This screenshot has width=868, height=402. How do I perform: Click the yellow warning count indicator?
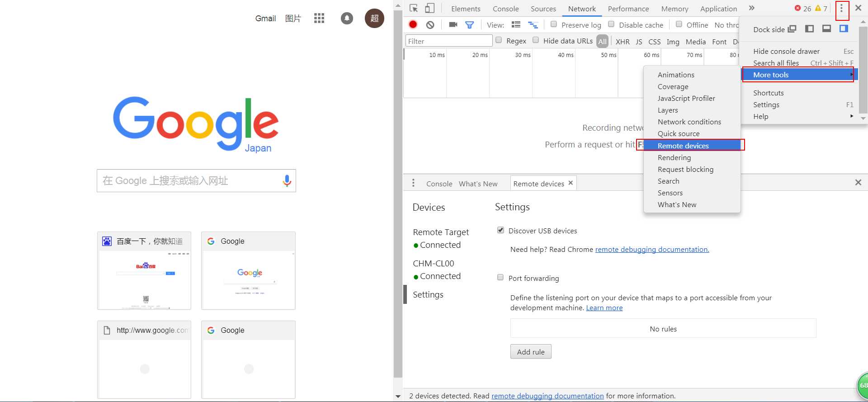821,9
